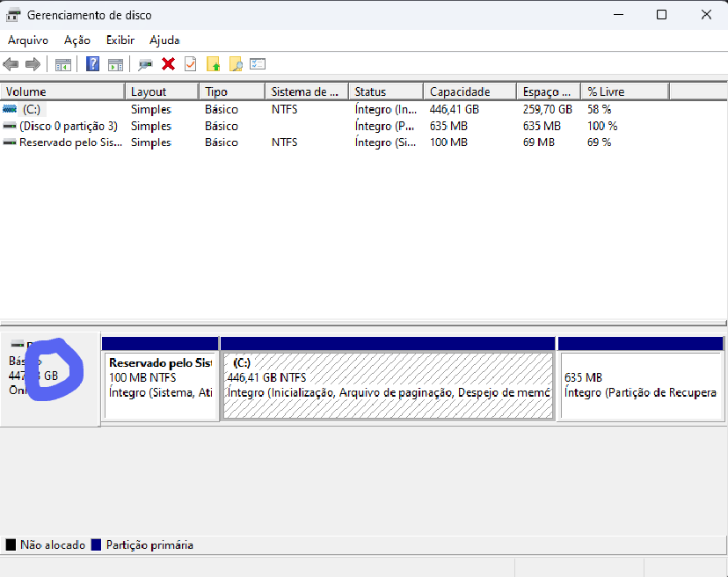Click the Não alocado black legend swatch
Screen dimensions: 728x577
point(11,544)
